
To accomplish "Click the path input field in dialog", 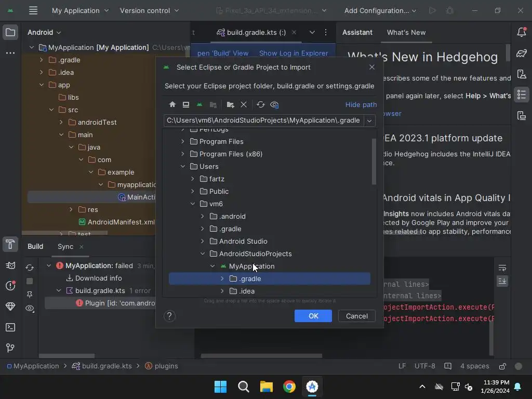I will click(x=263, y=121).
